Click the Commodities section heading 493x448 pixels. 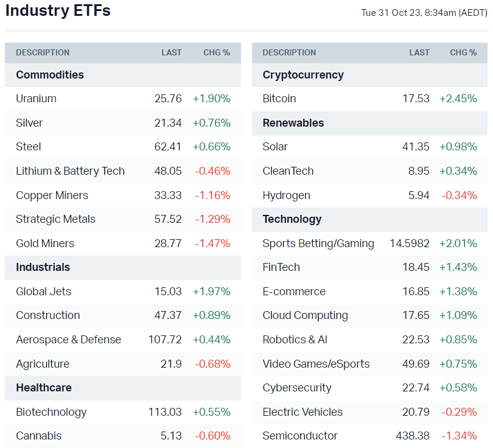point(50,75)
